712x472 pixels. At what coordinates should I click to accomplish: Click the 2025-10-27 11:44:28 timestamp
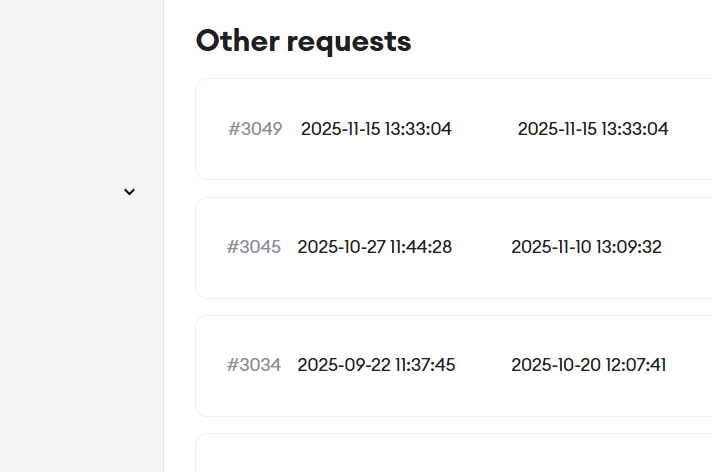click(x=375, y=247)
